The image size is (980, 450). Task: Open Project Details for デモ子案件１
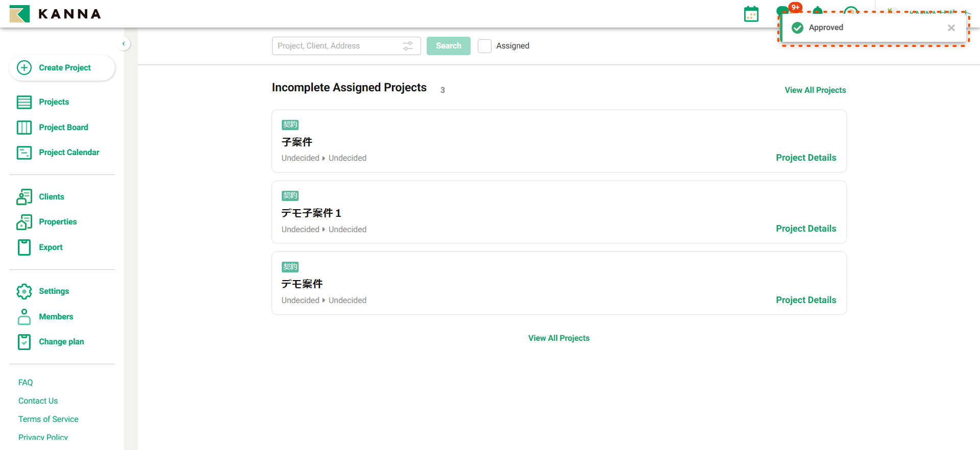pos(805,229)
